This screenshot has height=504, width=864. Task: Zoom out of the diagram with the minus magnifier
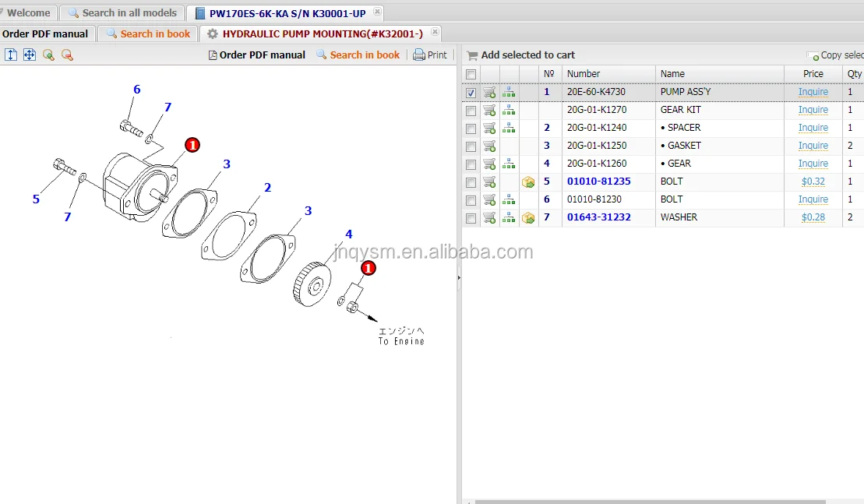click(67, 55)
